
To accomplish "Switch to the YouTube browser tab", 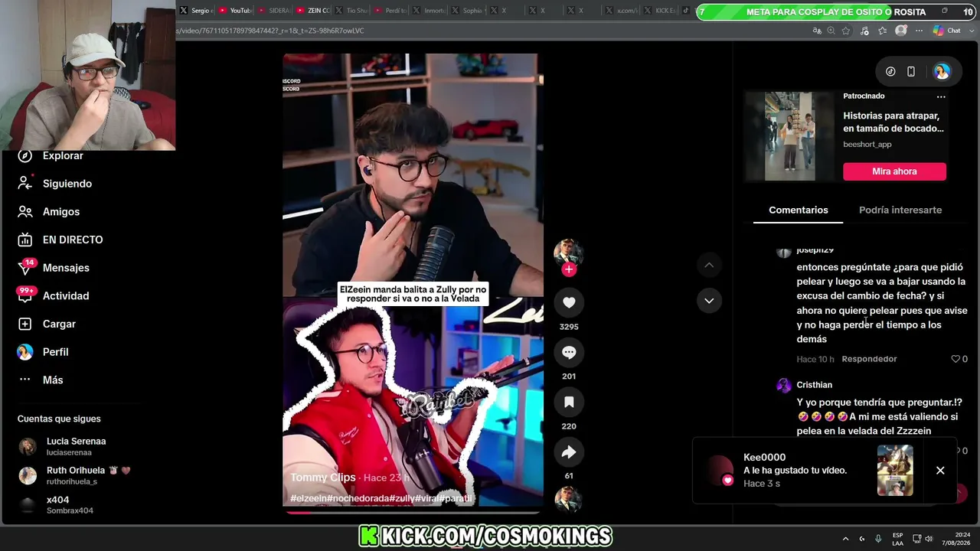I will (x=235, y=11).
